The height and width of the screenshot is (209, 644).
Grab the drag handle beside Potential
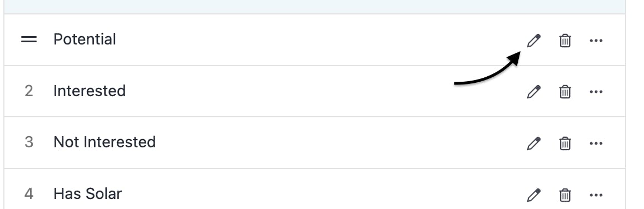tap(29, 39)
